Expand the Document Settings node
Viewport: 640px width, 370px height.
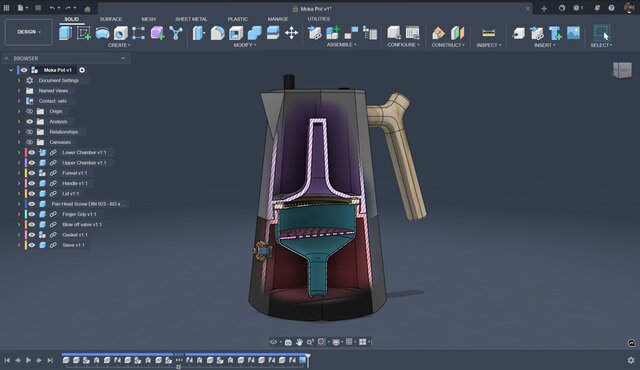[19, 80]
